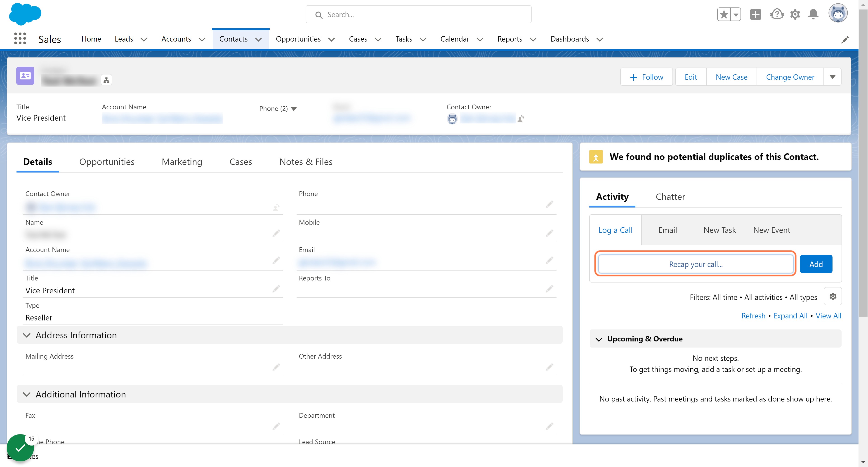
Task: Open the Opportunities nav dropdown chevron
Action: tap(331, 40)
